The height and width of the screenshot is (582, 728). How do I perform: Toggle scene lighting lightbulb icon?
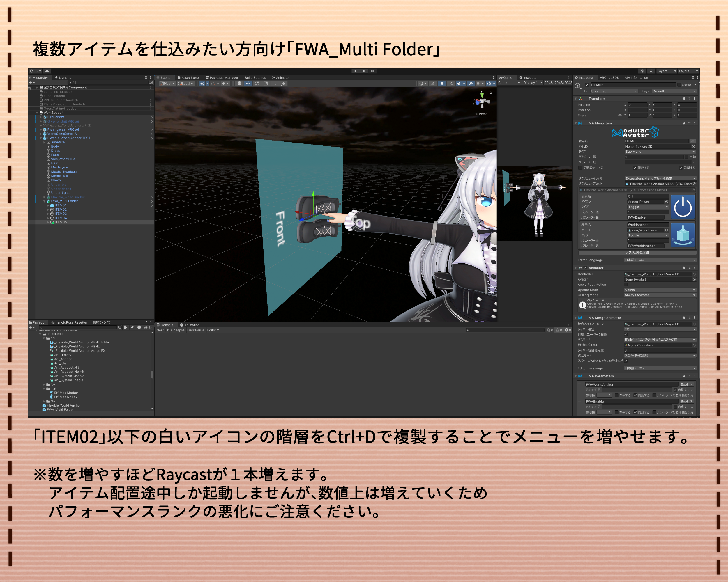tap(442, 83)
